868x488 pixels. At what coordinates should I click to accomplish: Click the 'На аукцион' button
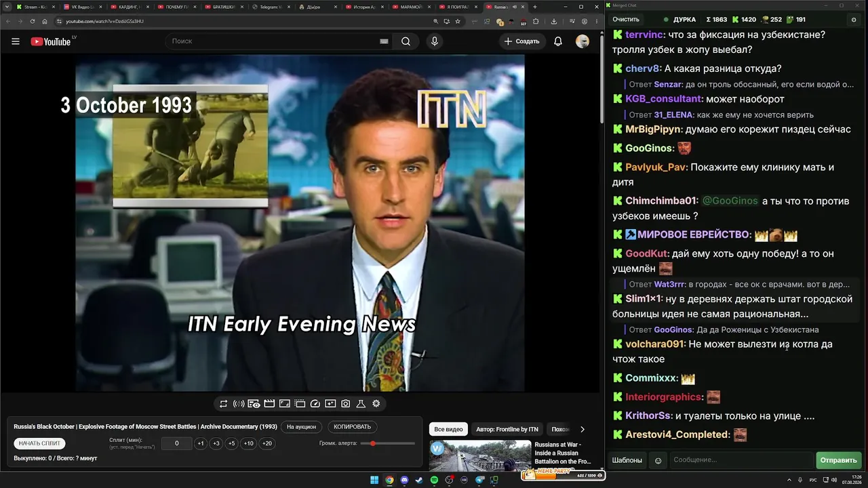301,427
